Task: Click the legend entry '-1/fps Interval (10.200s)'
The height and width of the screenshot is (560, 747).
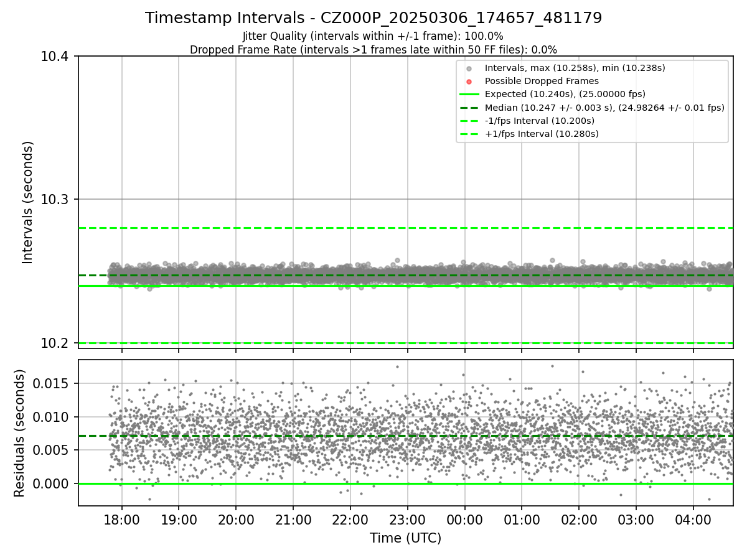Action: [540, 121]
